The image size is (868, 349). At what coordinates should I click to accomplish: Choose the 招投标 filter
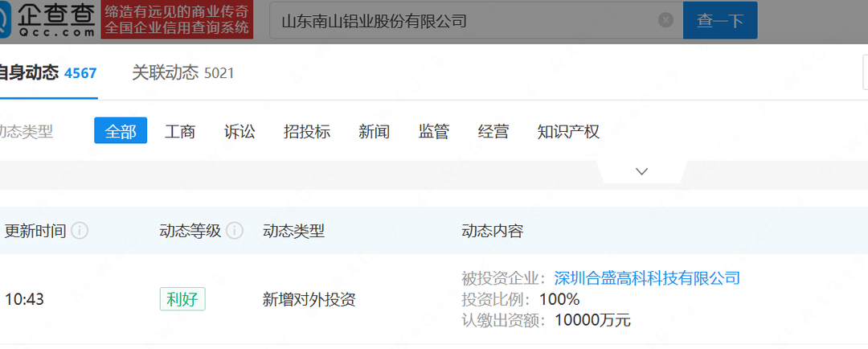pos(307,131)
